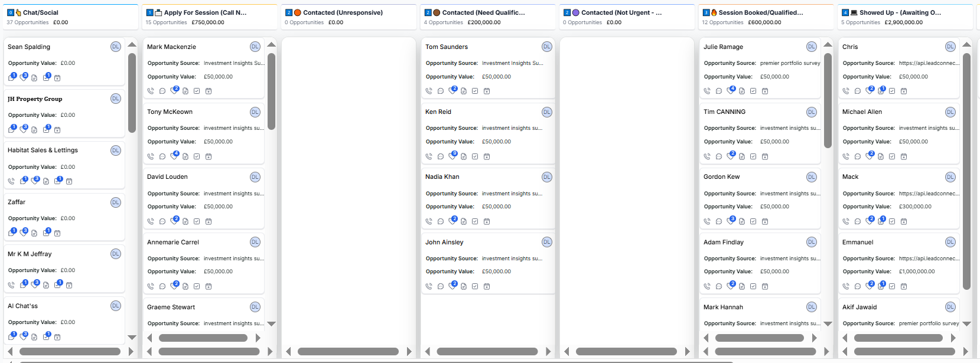980x363 pixels.
Task: Click up arrow of Session Booked column scrollbar
Action: tap(828, 45)
